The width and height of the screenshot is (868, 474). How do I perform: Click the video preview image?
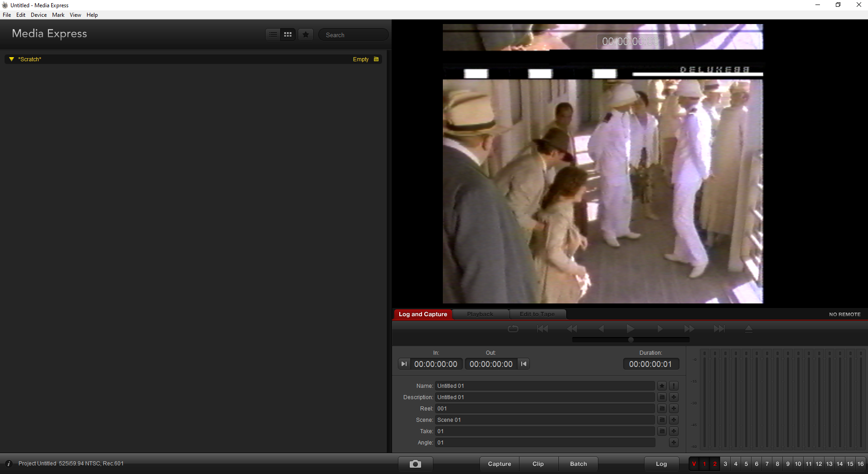point(603,164)
